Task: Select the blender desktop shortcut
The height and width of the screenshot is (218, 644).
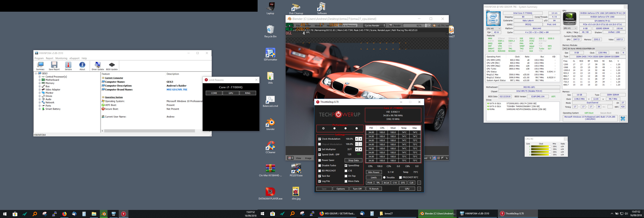Action: pyautogui.click(x=270, y=124)
